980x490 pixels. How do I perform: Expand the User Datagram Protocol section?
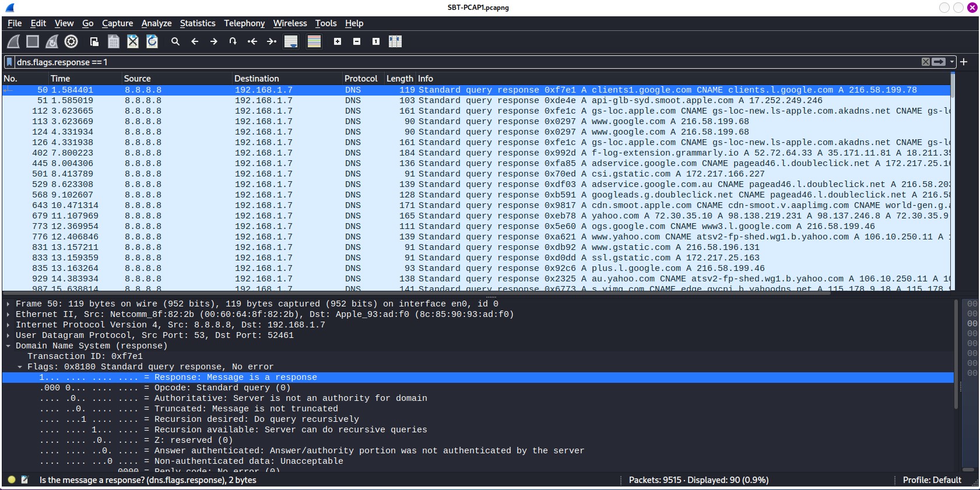click(8, 336)
